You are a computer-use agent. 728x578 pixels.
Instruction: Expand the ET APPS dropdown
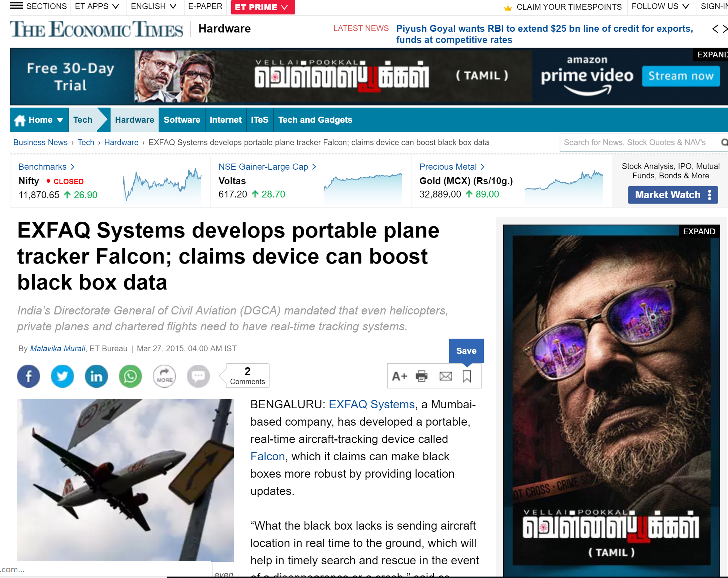point(97,6)
